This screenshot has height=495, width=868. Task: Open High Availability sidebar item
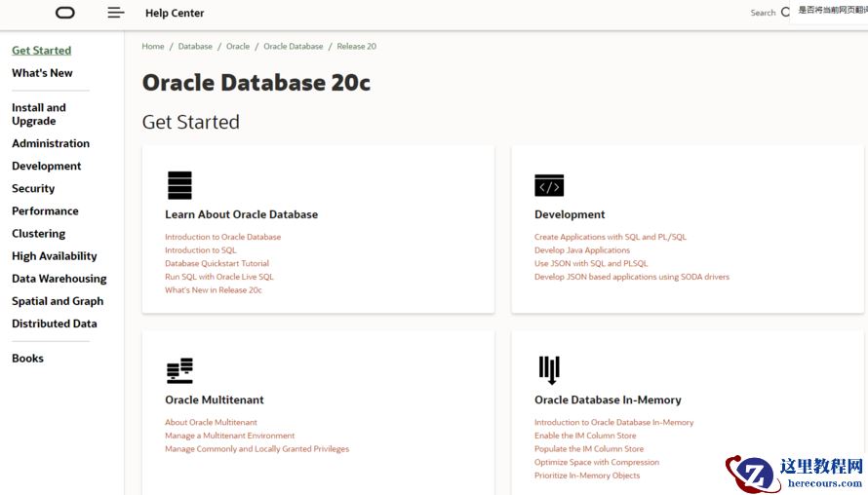(x=55, y=256)
